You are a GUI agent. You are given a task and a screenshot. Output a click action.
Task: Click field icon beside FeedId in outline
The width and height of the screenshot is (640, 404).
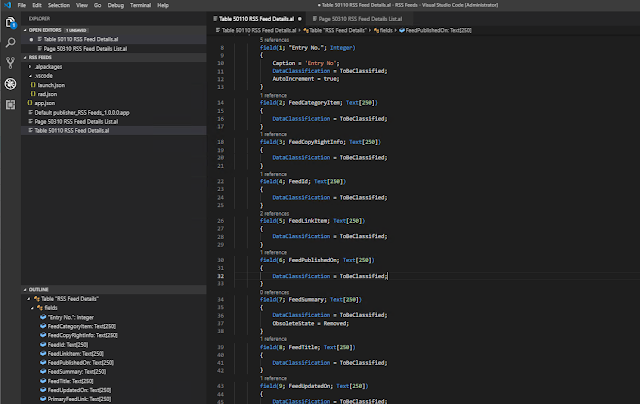point(43,344)
